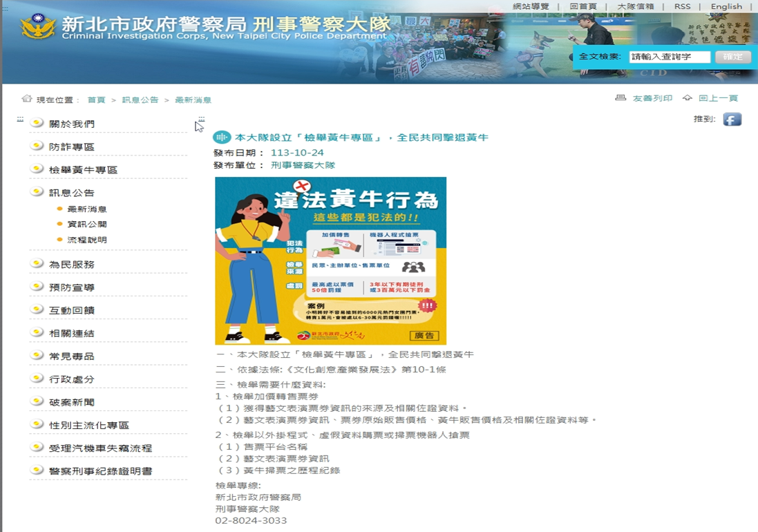Click the bullet icon beside 防詐專區
758x532 pixels.
tap(37, 146)
